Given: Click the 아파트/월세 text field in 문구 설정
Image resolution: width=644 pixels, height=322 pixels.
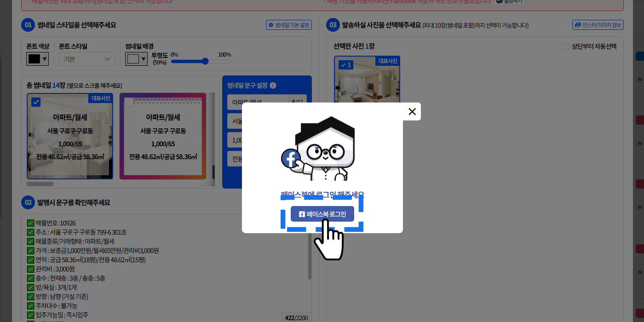Looking at the screenshot, I should click(x=257, y=102).
